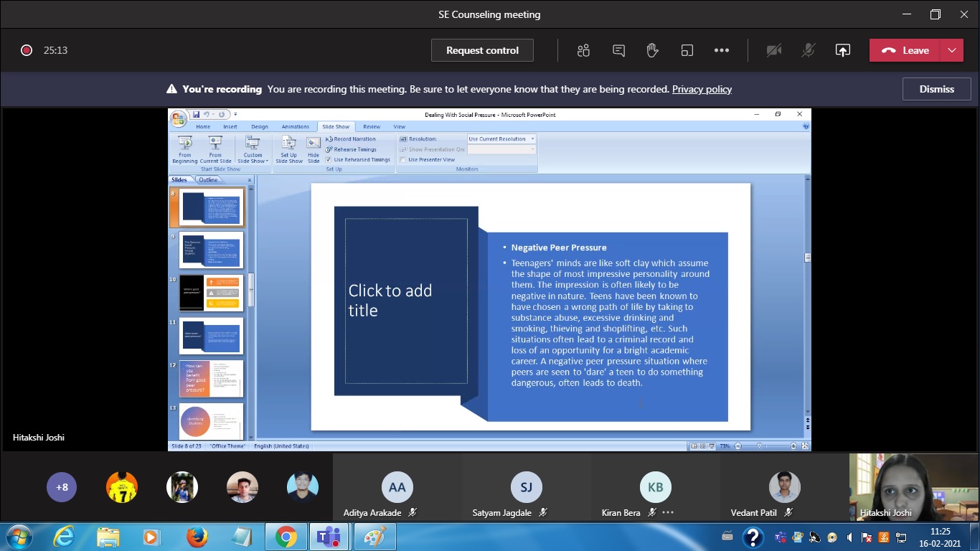980x551 pixels.
Task: Open the participants panel icon
Action: [583, 50]
